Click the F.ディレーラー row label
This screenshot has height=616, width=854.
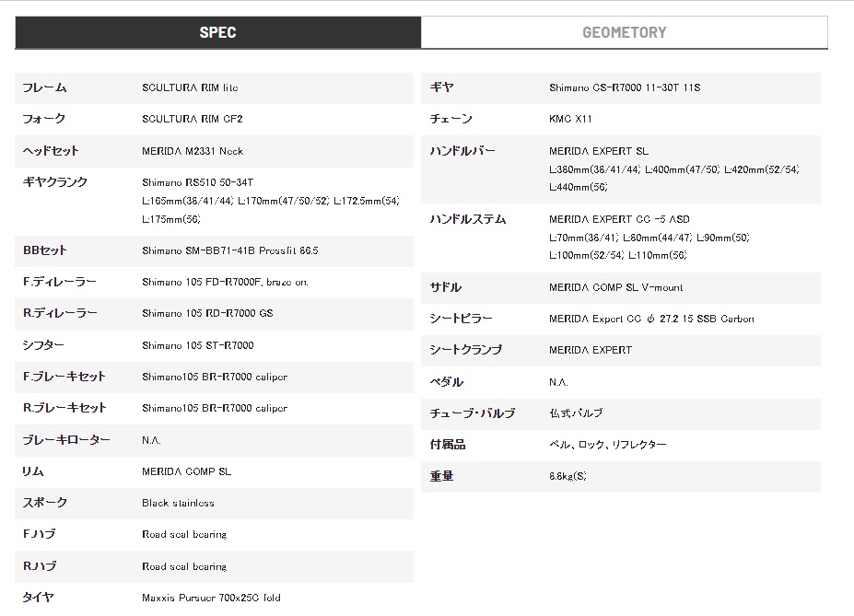59,282
